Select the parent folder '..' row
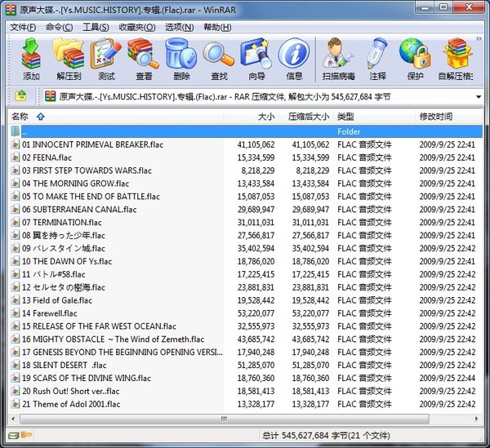The width and height of the screenshot is (490, 448). pos(247,131)
